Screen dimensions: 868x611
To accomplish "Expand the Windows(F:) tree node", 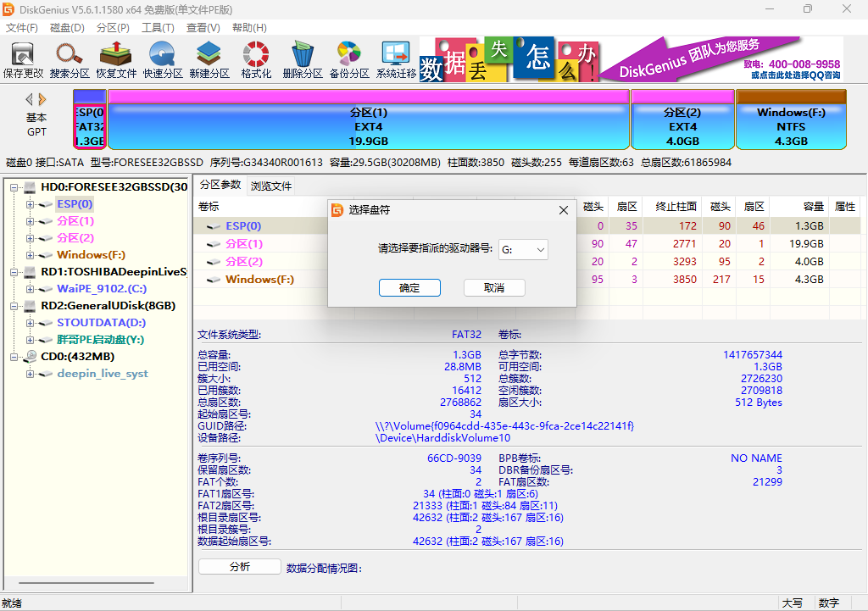I will pos(30,255).
